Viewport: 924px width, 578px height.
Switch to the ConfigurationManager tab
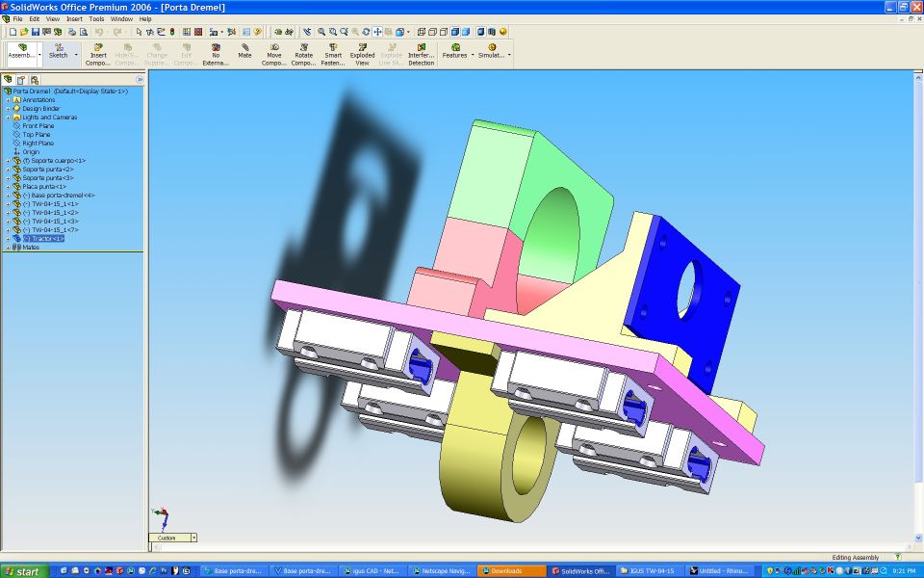(34, 80)
